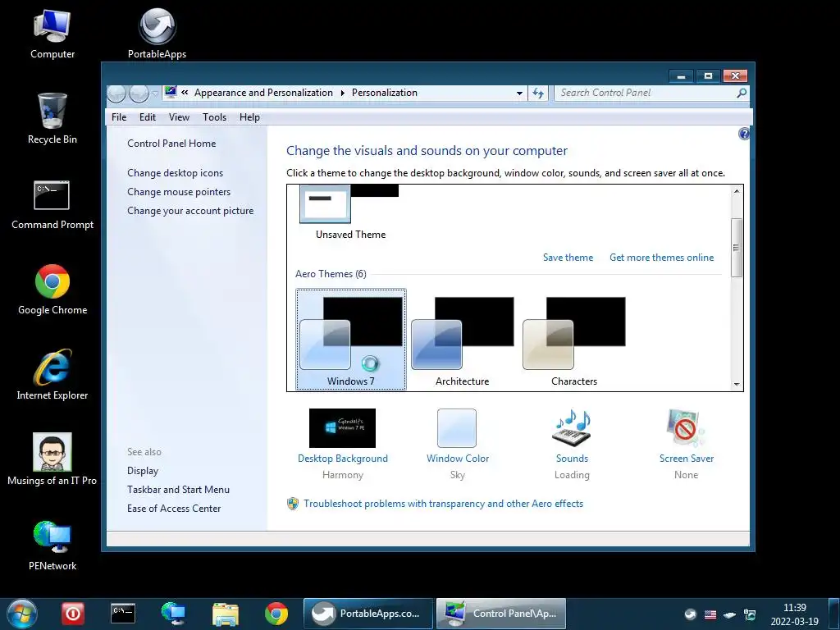The width and height of the screenshot is (840, 630).
Task: Click Troubleshoot problems with transparency link
Action: tap(443, 504)
